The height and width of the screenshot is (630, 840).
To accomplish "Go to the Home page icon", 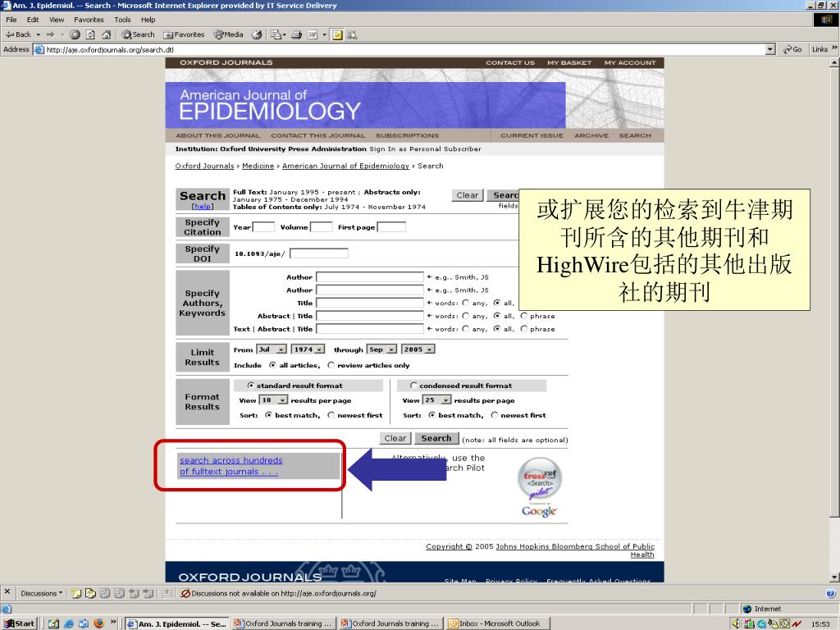I will click(106, 34).
